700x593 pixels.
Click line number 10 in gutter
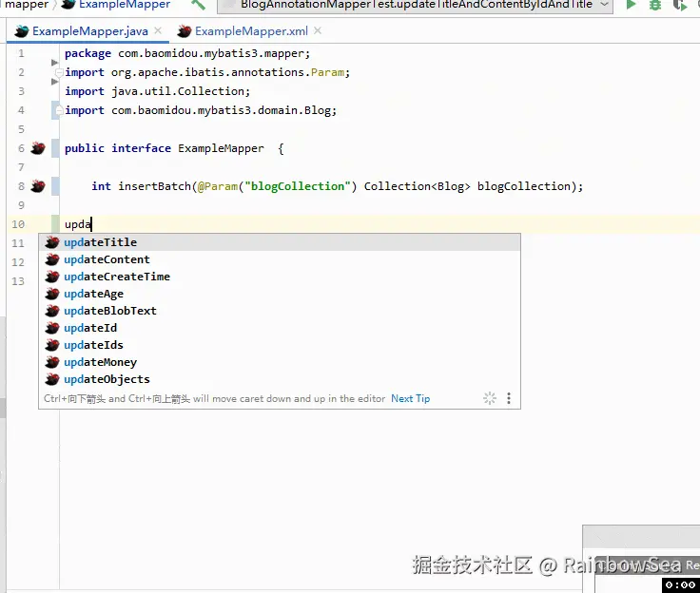(x=18, y=224)
